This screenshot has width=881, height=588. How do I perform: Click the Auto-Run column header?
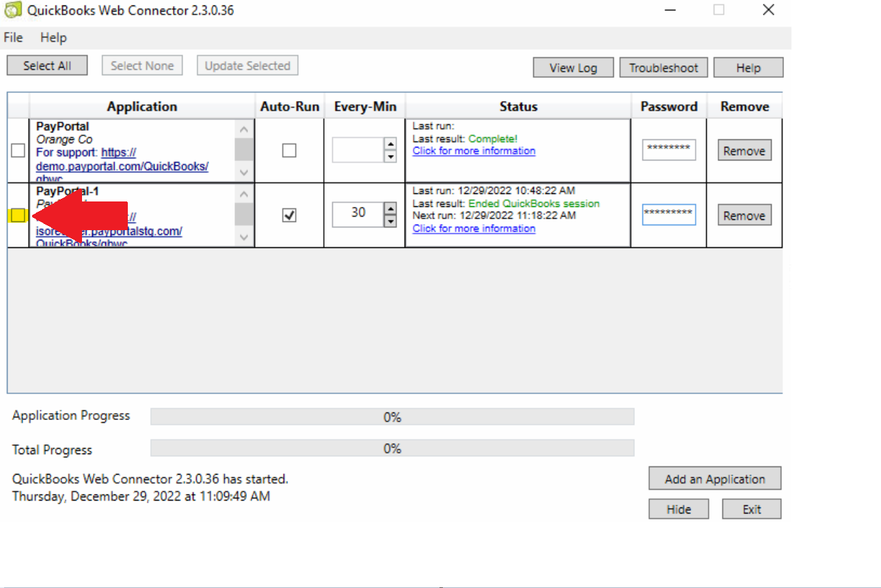point(290,107)
